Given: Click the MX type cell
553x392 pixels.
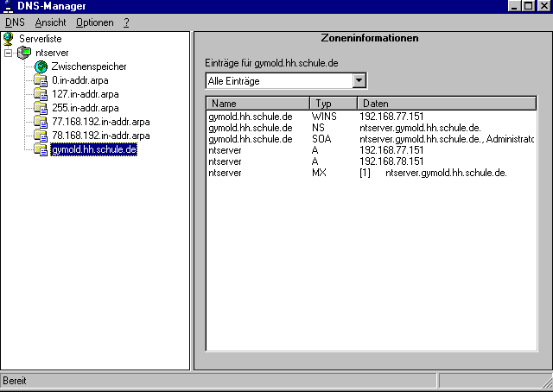Looking at the screenshot, I should click(x=319, y=173).
